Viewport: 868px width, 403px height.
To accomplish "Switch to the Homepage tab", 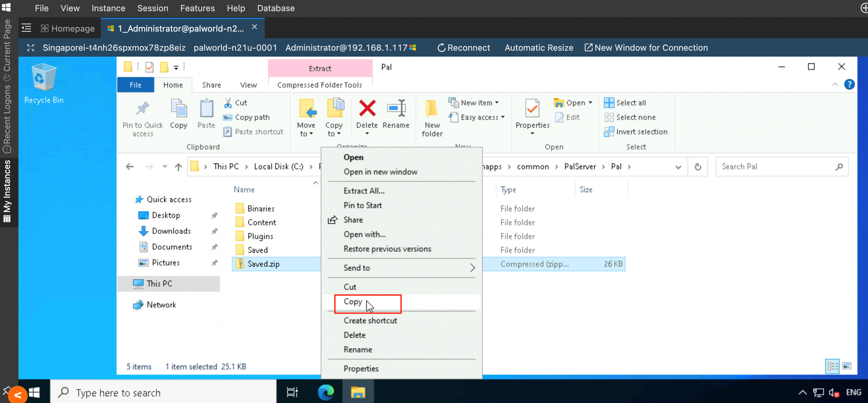I will click(x=68, y=28).
